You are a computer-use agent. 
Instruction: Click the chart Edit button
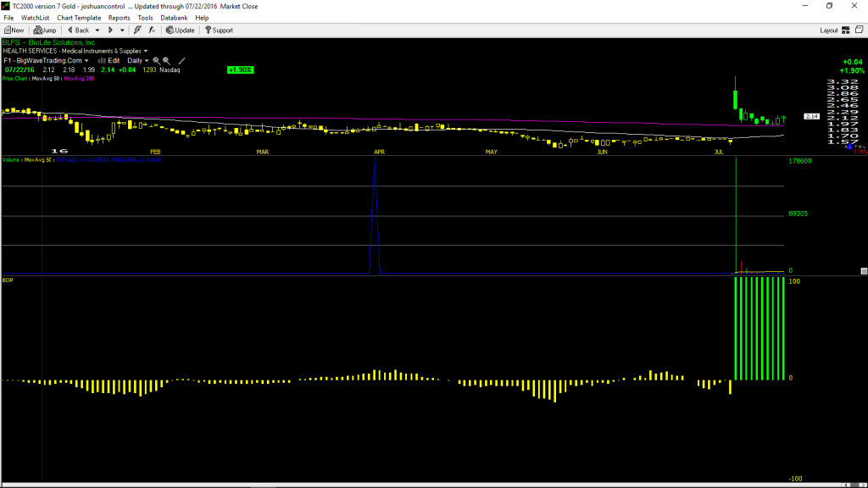(109, 60)
